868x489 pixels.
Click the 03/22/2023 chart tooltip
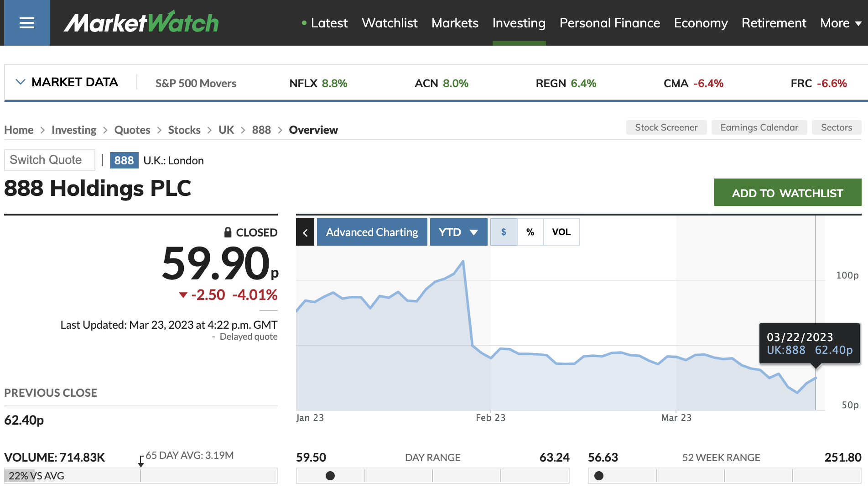click(810, 343)
